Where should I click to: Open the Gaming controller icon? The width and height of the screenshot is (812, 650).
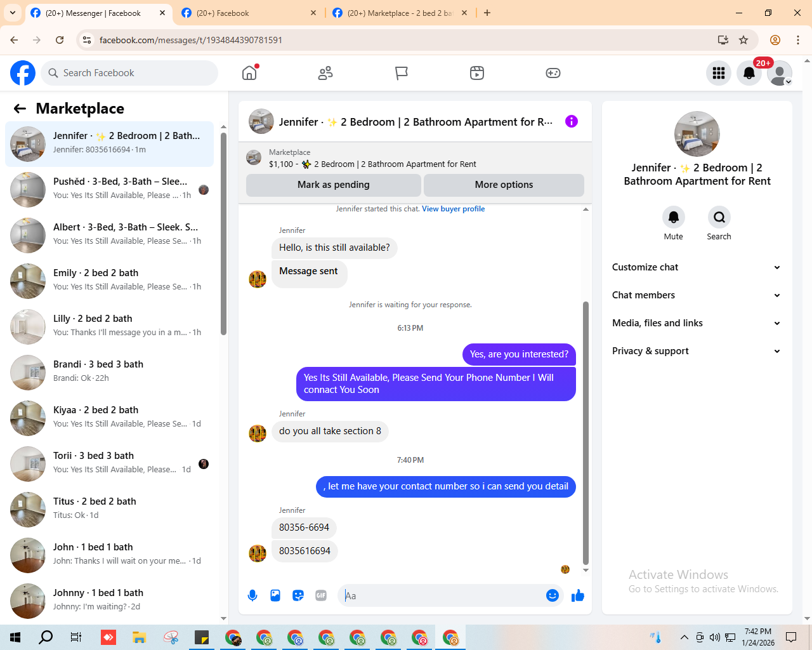[553, 73]
